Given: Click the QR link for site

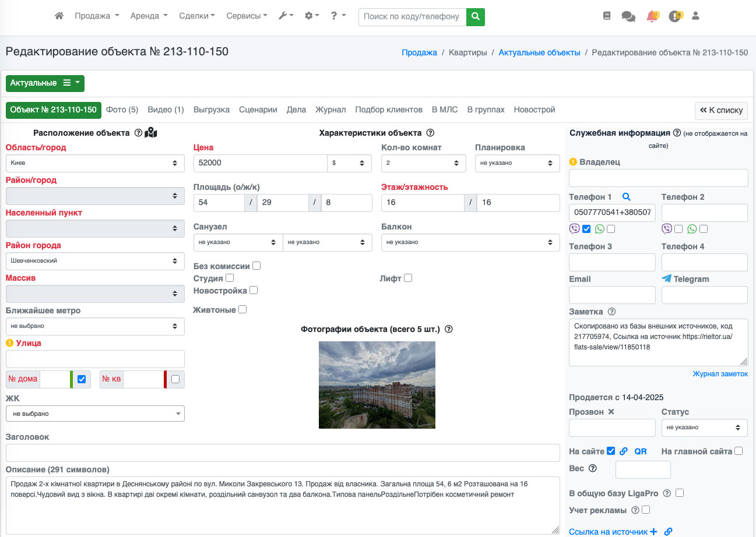Looking at the screenshot, I should (641, 451).
